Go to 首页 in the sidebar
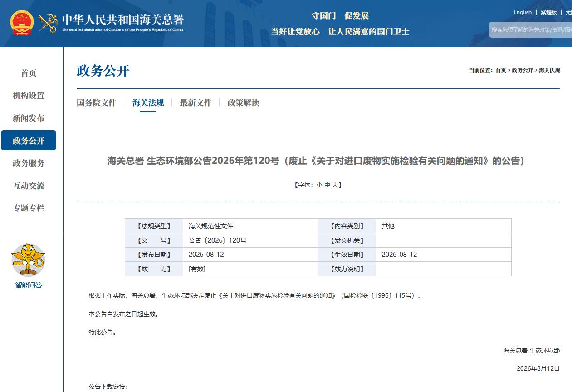572x392 pixels. tap(29, 73)
